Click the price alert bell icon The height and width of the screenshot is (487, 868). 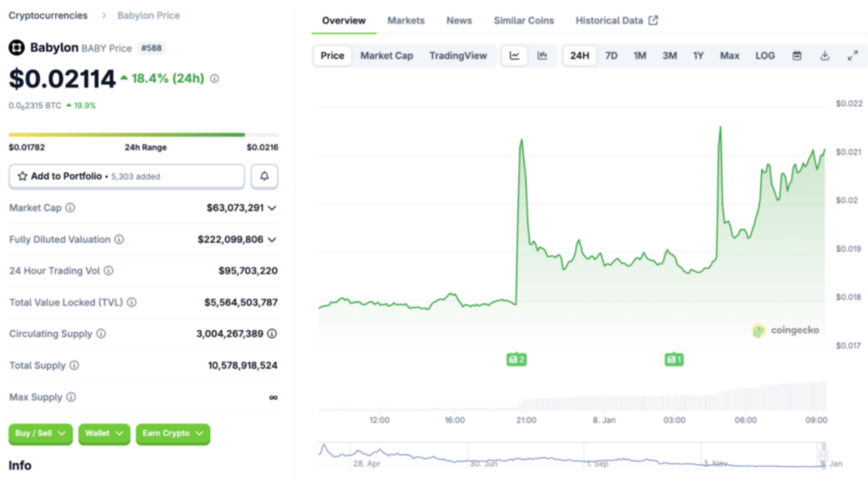[x=264, y=176]
